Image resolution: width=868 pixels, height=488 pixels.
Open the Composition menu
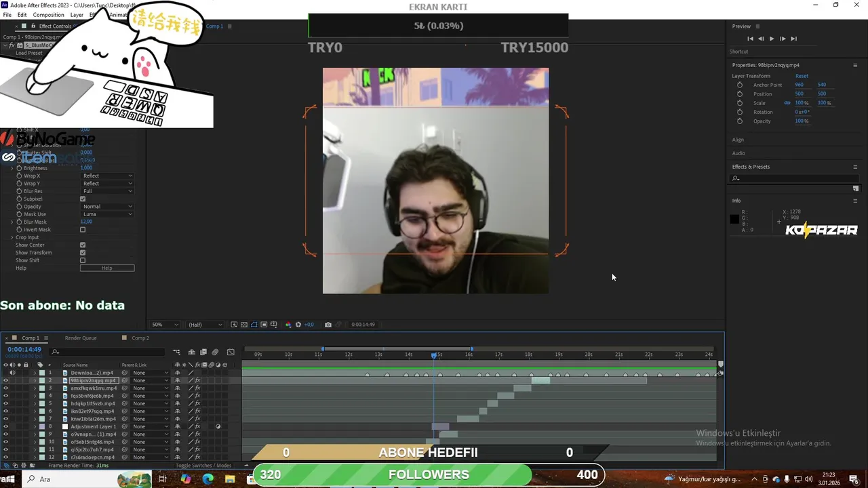point(48,15)
